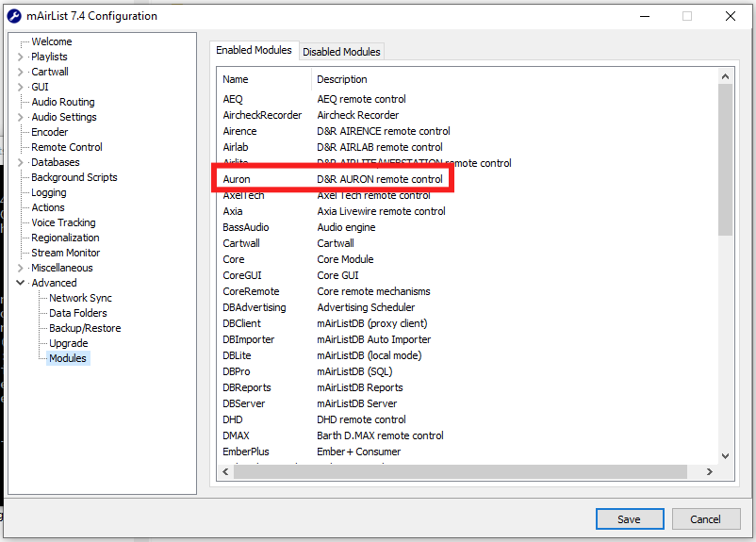Click the vertical scrollbar thumb

pyautogui.click(x=725, y=159)
